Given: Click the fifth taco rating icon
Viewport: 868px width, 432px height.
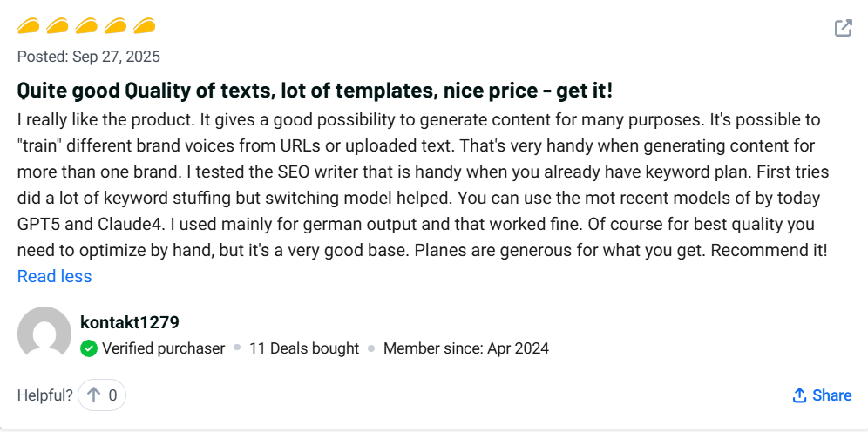Looking at the screenshot, I should 144,26.
